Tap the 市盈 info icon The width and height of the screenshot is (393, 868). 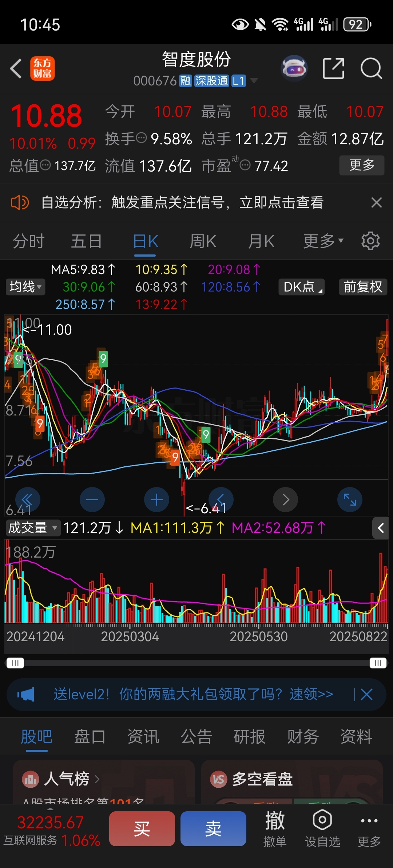click(x=245, y=165)
